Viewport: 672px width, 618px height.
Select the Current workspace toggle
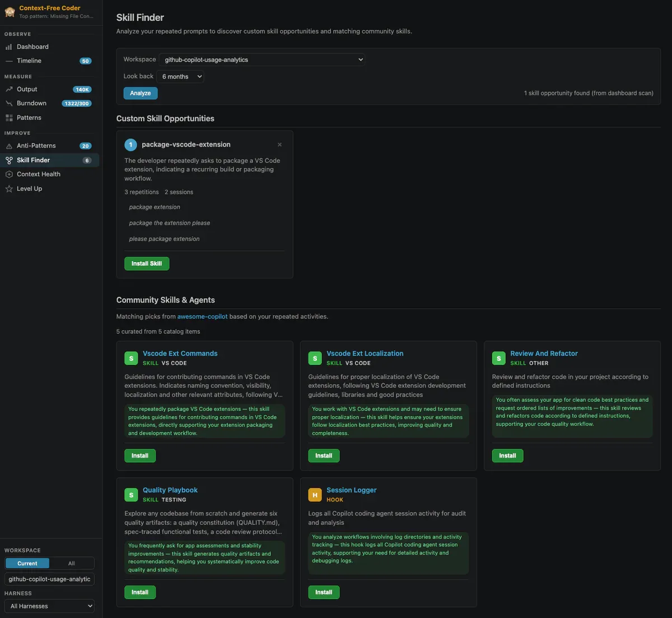click(x=27, y=564)
